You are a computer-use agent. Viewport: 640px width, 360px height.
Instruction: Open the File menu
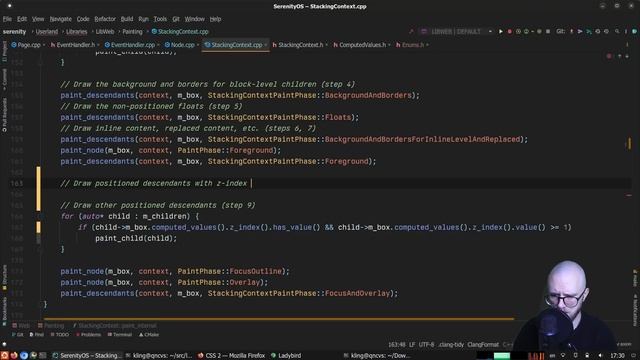pos(7,19)
